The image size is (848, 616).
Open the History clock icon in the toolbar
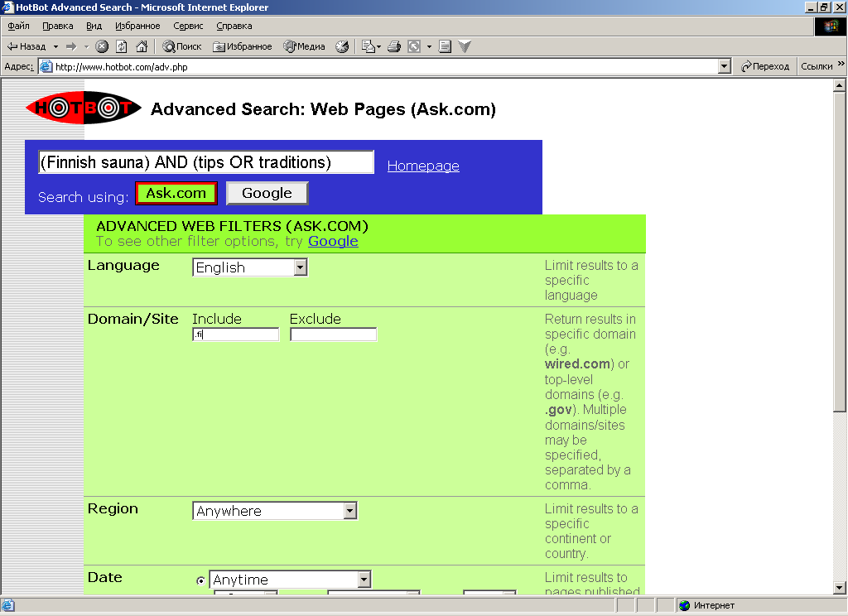point(342,46)
